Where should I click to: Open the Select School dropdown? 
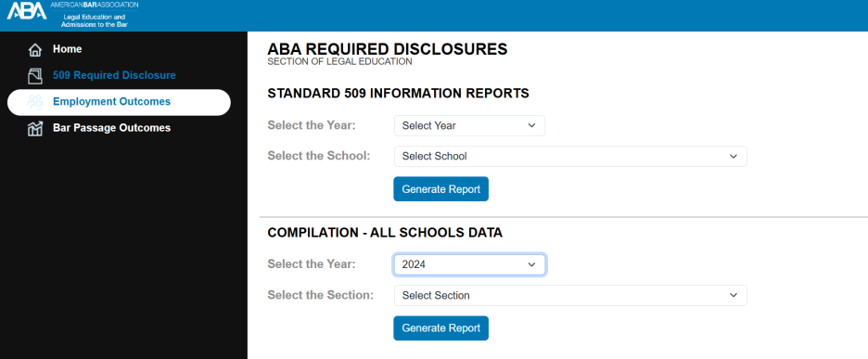(570, 156)
